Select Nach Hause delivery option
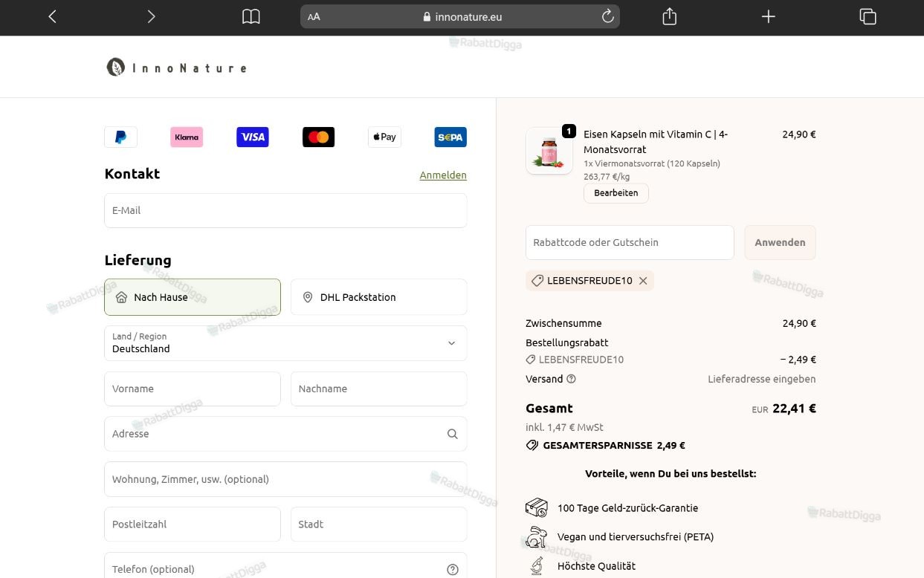Image resolution: width=924 pixels, height=578 pixels. click(x=193, y=297)
